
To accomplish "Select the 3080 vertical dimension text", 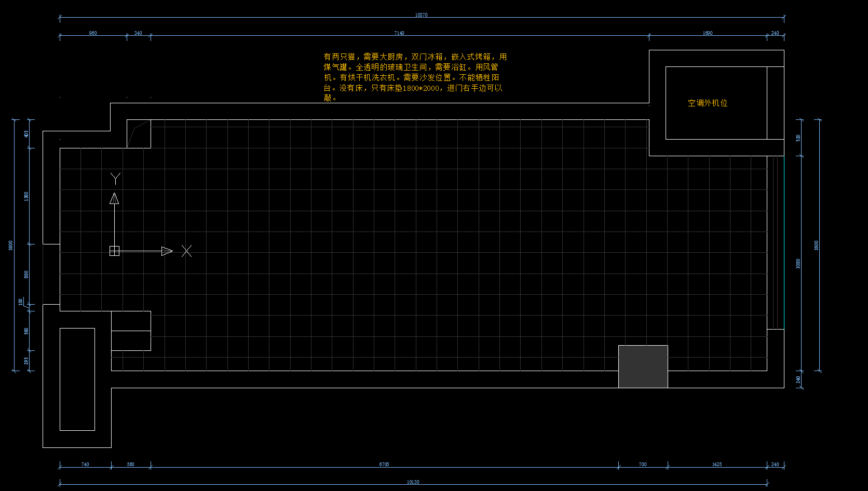I will [x=798, y=264].
